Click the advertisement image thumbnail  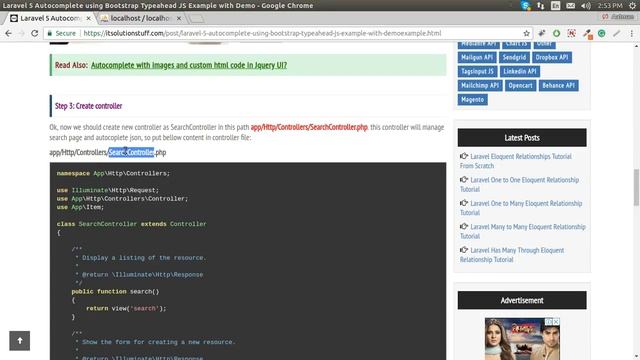click(x=522, y=339)
